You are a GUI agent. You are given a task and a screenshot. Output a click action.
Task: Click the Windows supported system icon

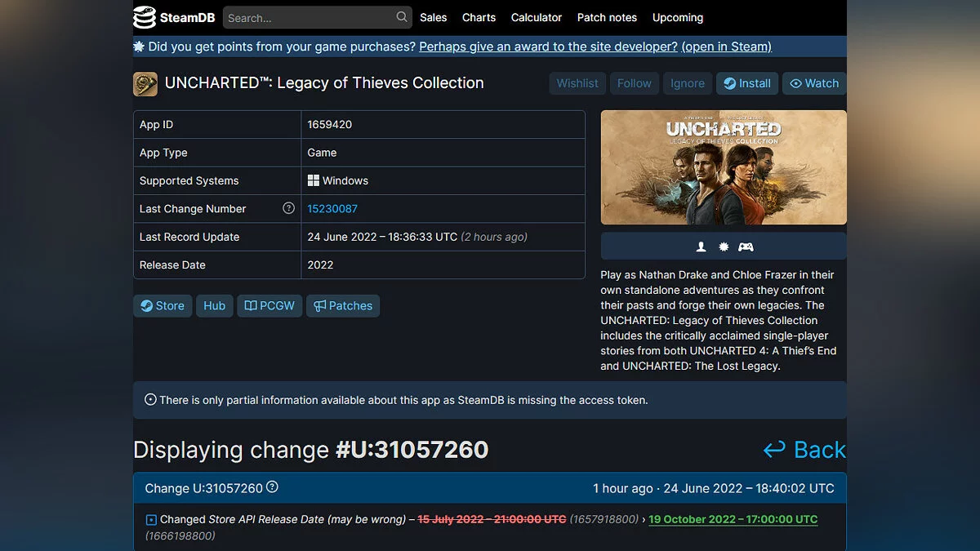tap(313, 180)
